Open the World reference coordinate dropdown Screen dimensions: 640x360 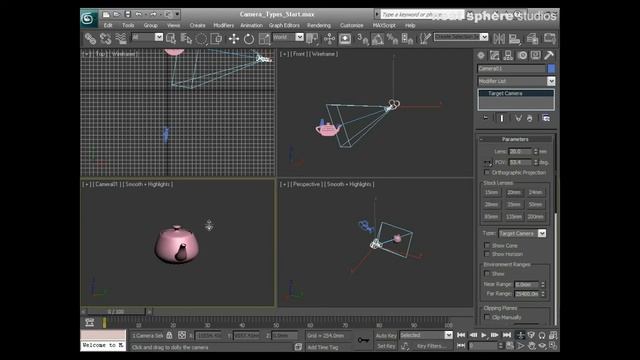point(288,38)
